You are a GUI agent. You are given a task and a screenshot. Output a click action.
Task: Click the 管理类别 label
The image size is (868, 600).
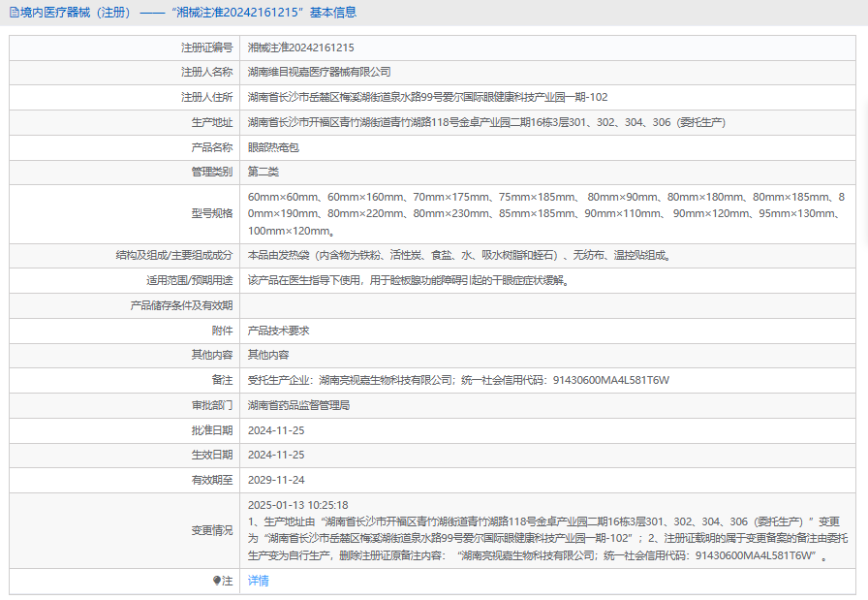pyautogui.click(x=212, y=172)
